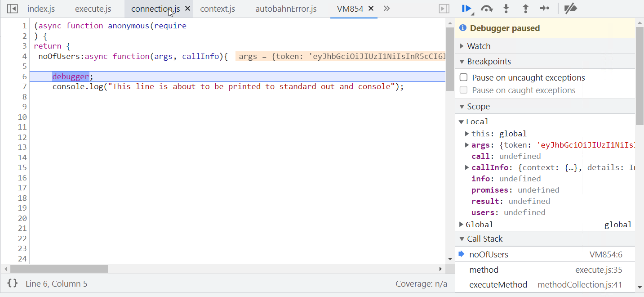Expand the callInfo variable
Viewport: 644px width, 297px height.
tap(467, 167)
